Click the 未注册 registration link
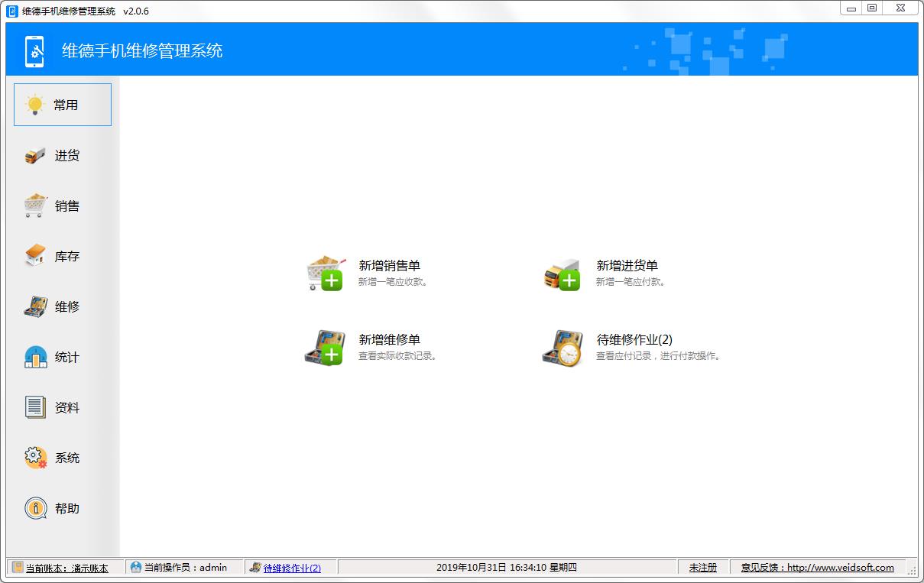Screen dimensions: 924x583 tap(703, 568)
